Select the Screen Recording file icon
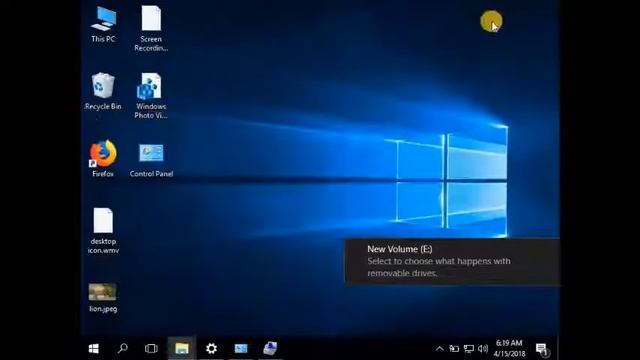640x360 pixels. point(151,29)
